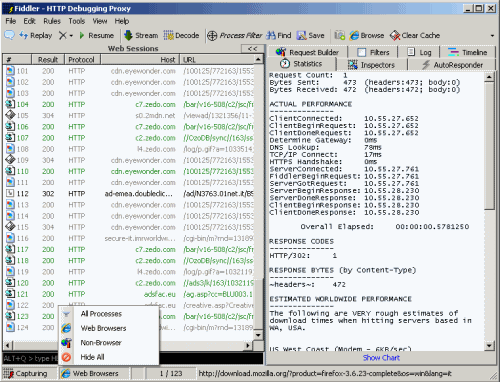Viewport: 500px width, 382px height.
Task: Resume paused sessions
Action: tap(96, 35)
